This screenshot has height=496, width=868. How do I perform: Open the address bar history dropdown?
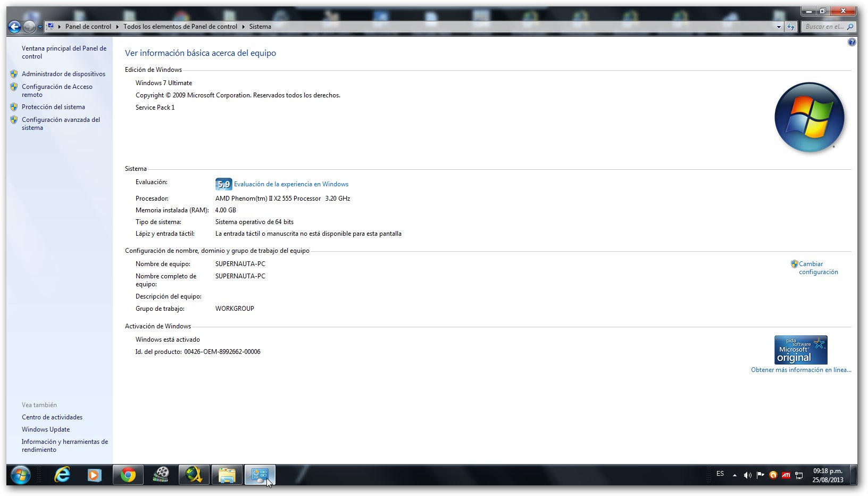779,27
